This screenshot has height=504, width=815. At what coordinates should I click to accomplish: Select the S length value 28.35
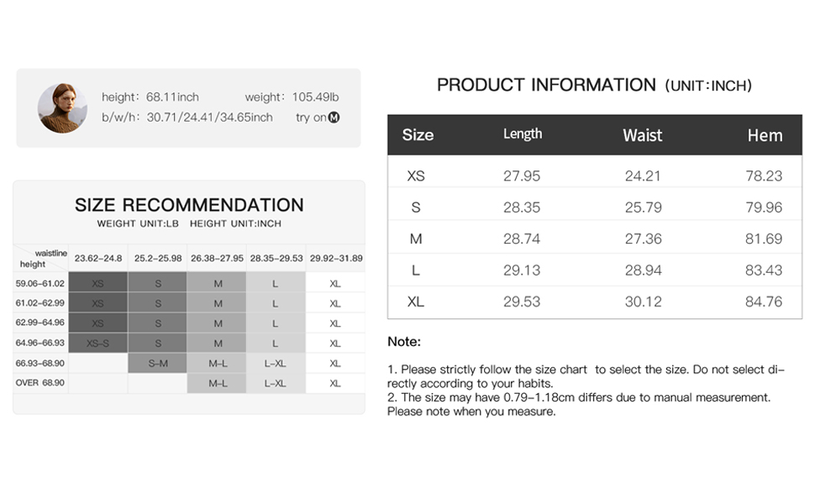point(521,207)
